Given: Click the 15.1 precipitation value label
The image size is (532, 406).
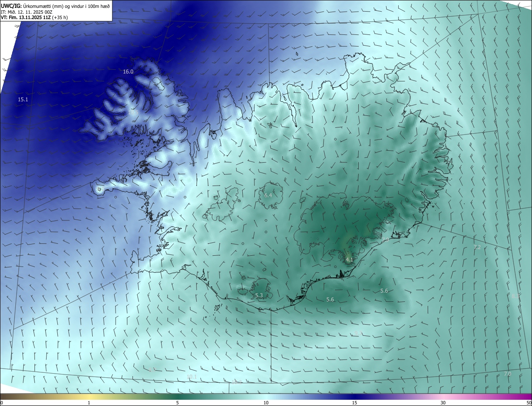Looking at the screenshot, I should pos(23,100).
